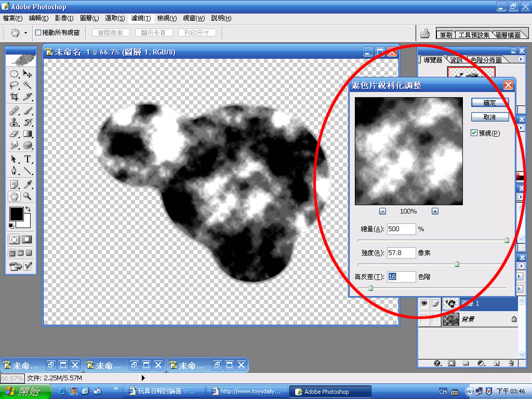Click the zoom in plus button under preview

pos(435,211)
